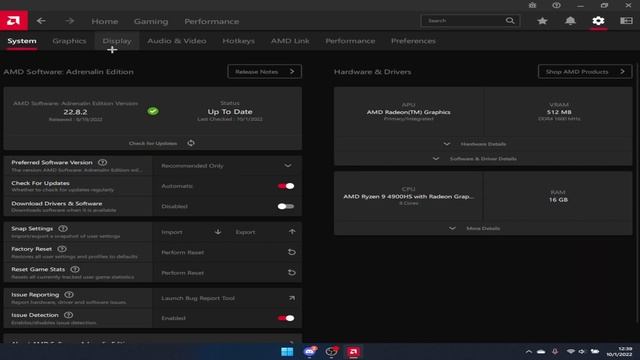Click the 'AMD Radeon(TM) Graphics' text
Viewport: 640px width, 360px height.
(x=409, y=112)
